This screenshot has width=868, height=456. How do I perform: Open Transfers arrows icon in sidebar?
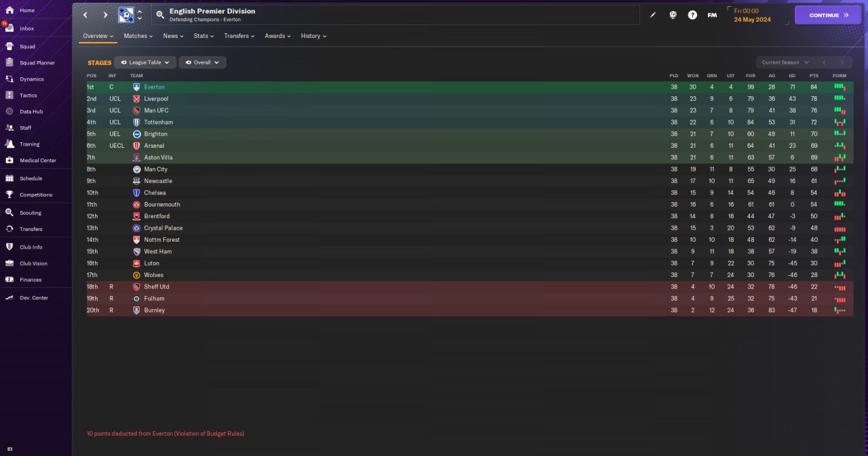coord(9,229)
